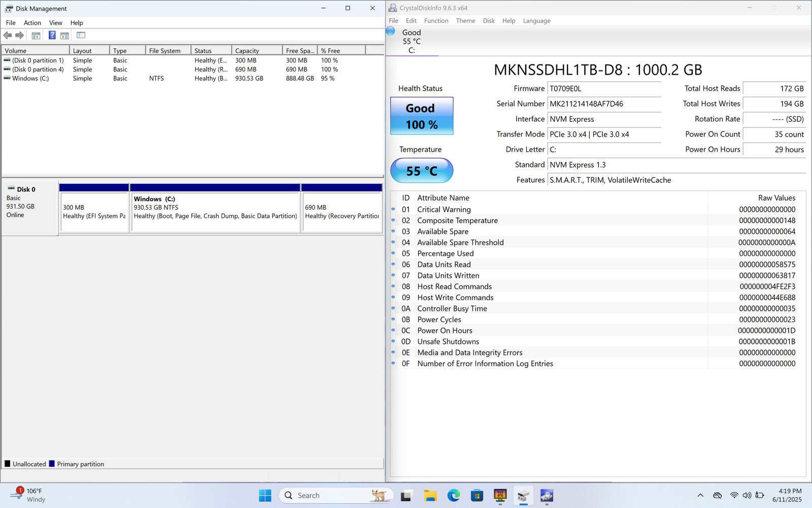The image size is (812, 508).
Task: Open Edit menu in CrystalDiskInfo
Action: click(411, 21)
